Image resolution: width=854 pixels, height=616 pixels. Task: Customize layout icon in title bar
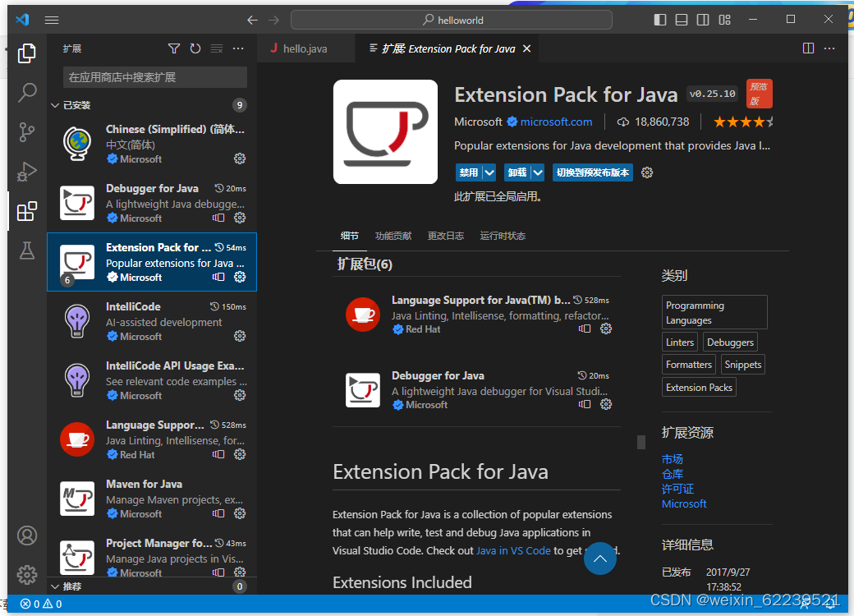[x=724, y=21]
